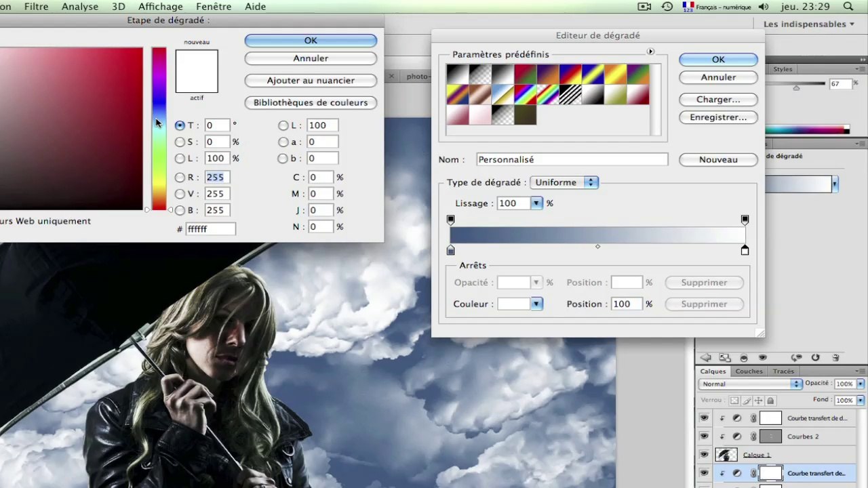Viewport: 868px width, 488px height.
Task: Select the T (hue) radio button
Action: 180,125
